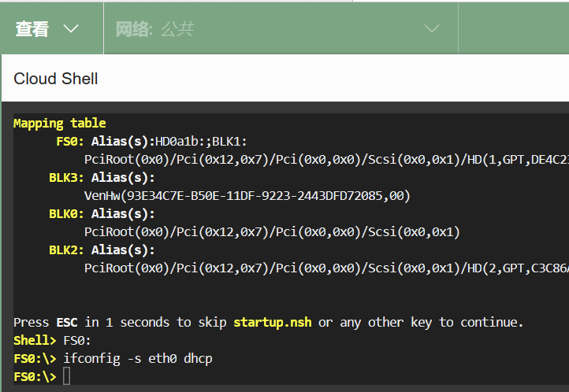
Task: Click the device path ending in Scsi(0x0,0x1) under BLK0
Action: point(272,232)
